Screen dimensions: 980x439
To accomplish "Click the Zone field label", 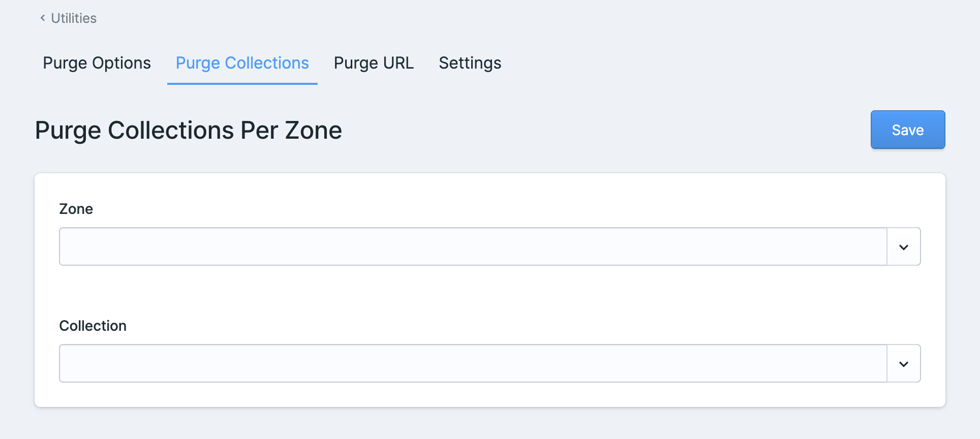I will [76, 209].
